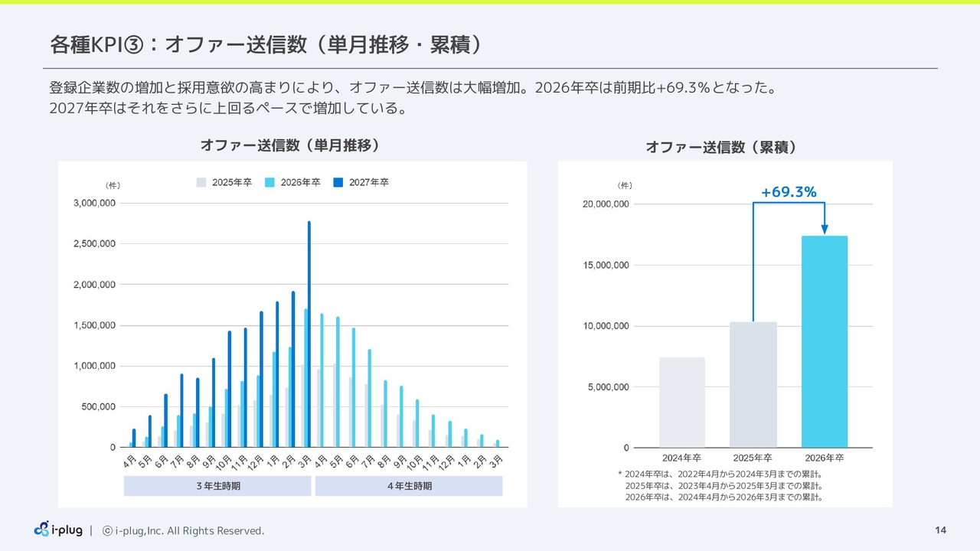Click the i-plug logo icon
The width and height of the screenshot is (980, 551).
point(41,529)
